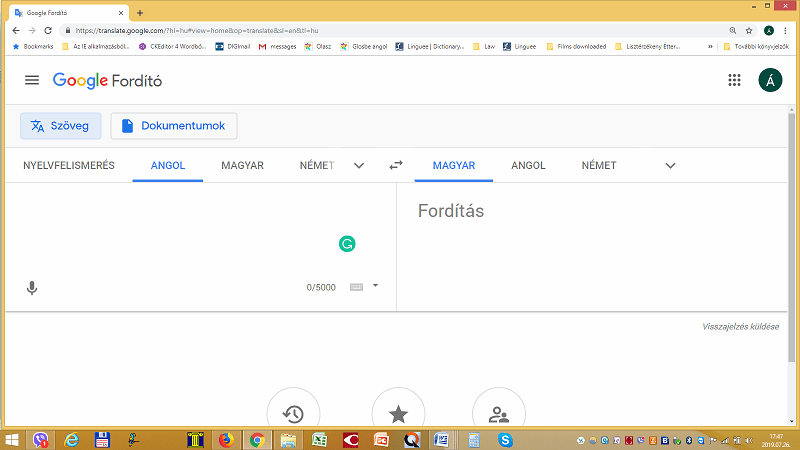
Task: Swap source and target languages
Action: (396, 165)
